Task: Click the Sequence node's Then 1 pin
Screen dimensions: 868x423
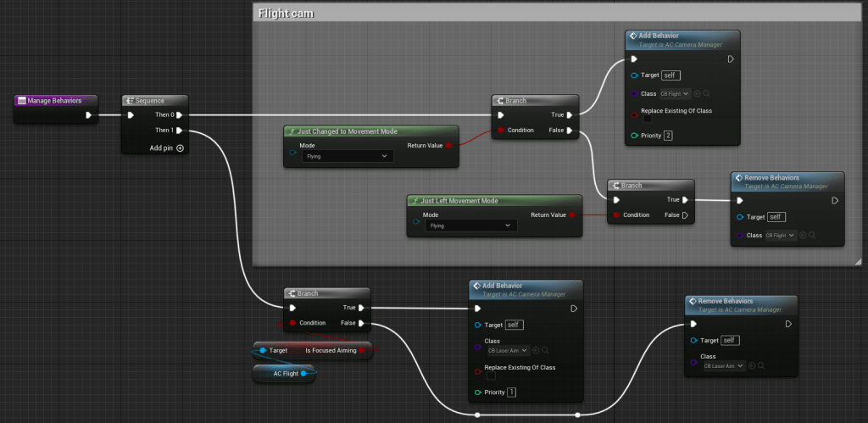Action: [179, 131]
